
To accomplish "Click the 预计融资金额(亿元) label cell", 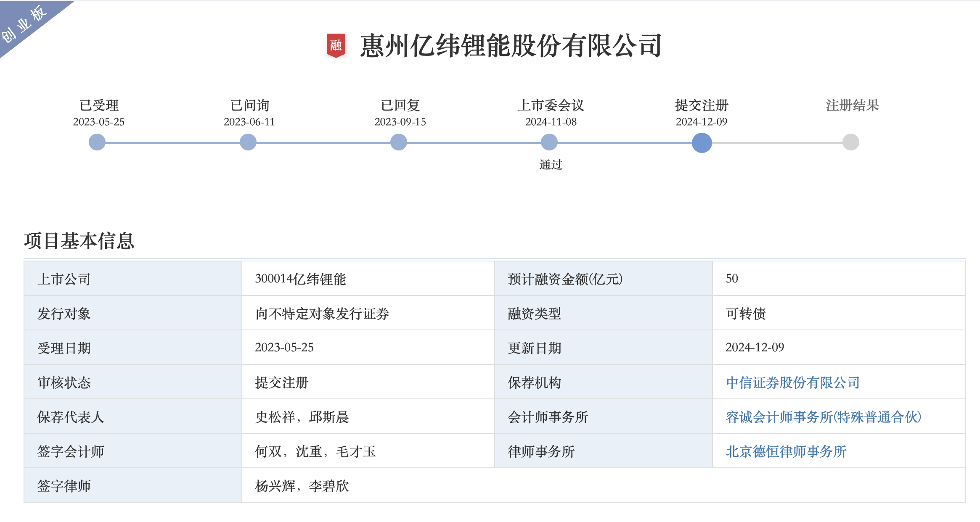I will [604, 279].
